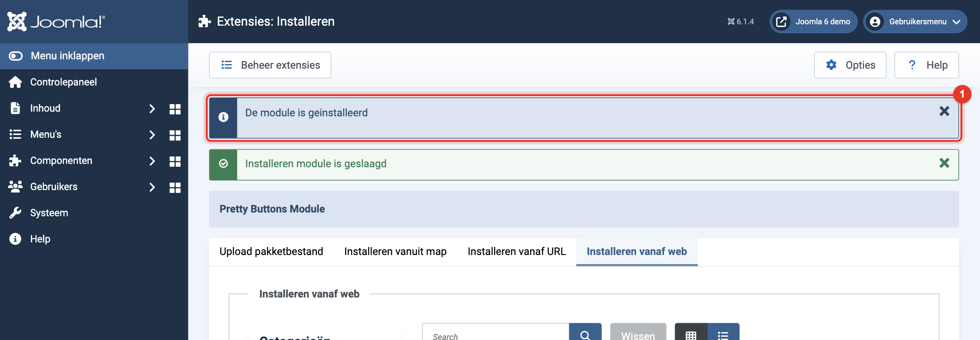This screenshot has height=340, width=980.
Task: Expand the Gebruikers submenu chevron
Action: 152,187
